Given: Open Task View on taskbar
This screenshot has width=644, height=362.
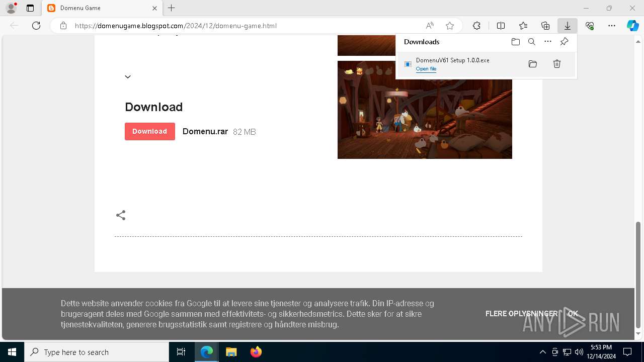Looking at the screenshot, I should pyautogui.click(x=181, y=352).
